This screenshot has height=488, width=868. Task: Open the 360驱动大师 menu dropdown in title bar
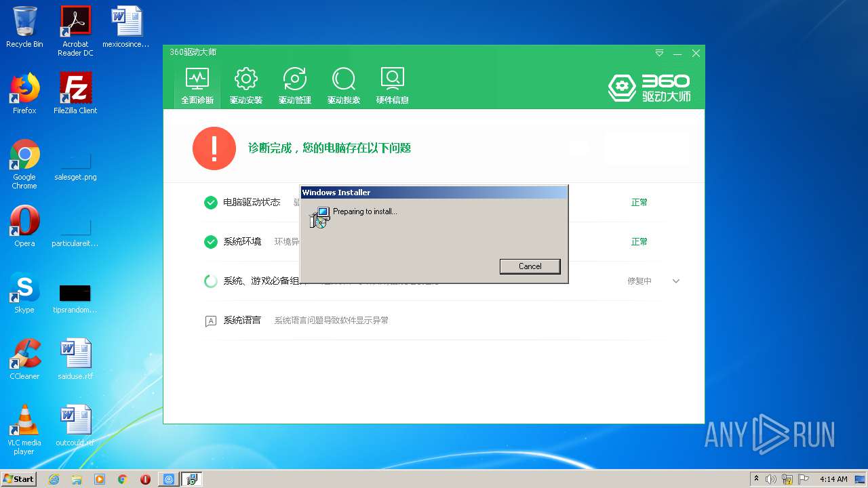click(x=659, y=53)
